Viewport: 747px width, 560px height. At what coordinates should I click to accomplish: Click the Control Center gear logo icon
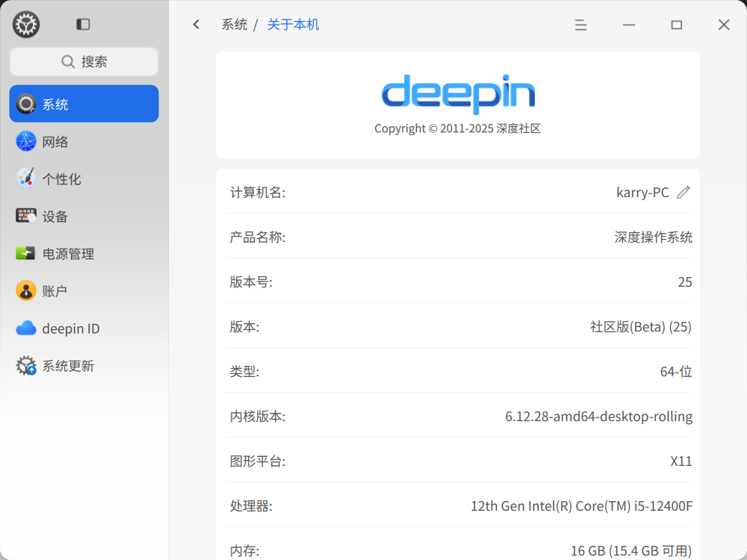tap(26, 25)
